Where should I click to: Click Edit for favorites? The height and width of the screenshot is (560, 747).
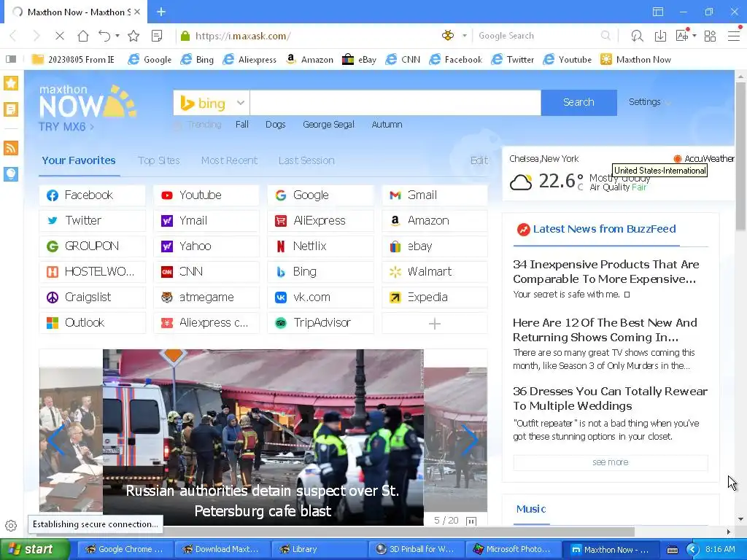479,160
